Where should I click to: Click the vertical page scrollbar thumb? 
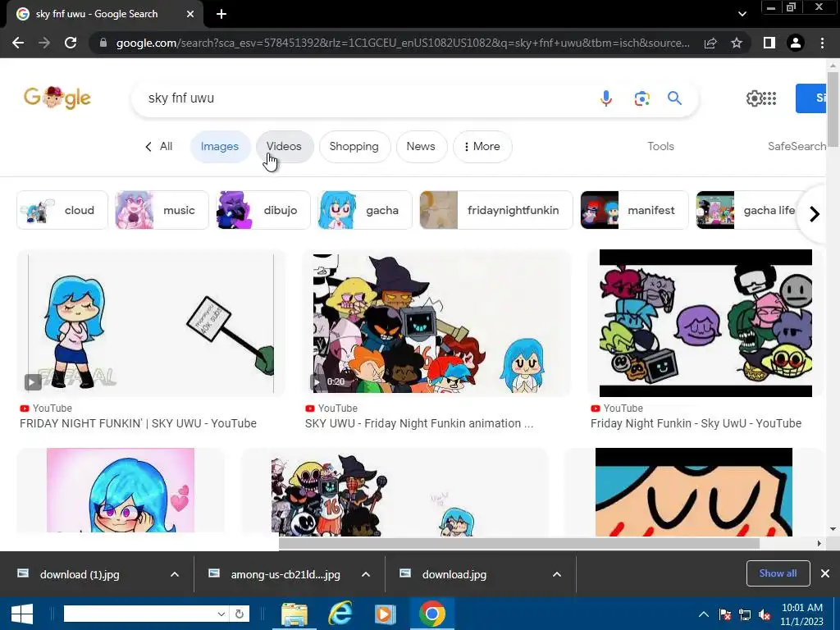pyautogui.click(x=833, y=108)
